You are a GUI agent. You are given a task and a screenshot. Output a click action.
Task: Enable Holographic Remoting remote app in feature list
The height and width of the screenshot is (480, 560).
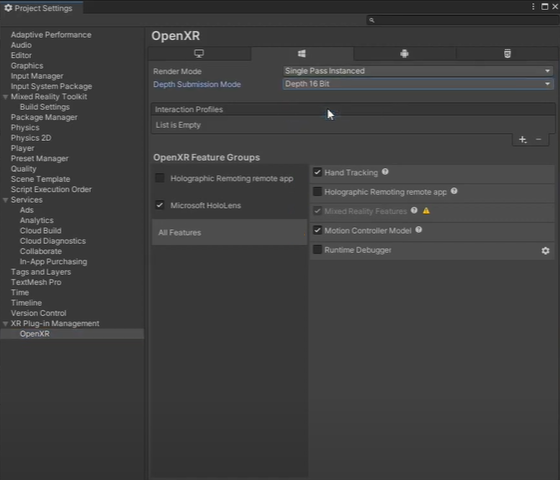click(317, 192)
